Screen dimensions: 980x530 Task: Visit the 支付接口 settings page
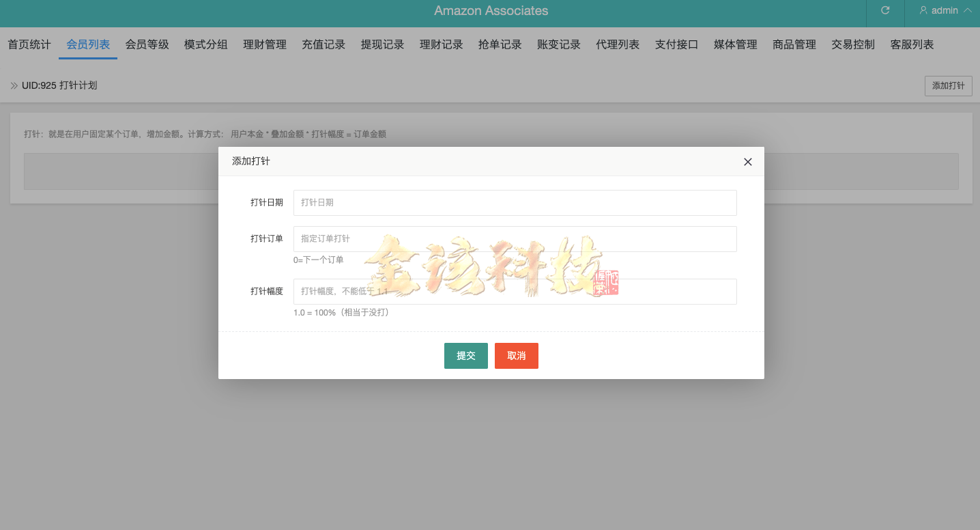(x=676, y=44)
